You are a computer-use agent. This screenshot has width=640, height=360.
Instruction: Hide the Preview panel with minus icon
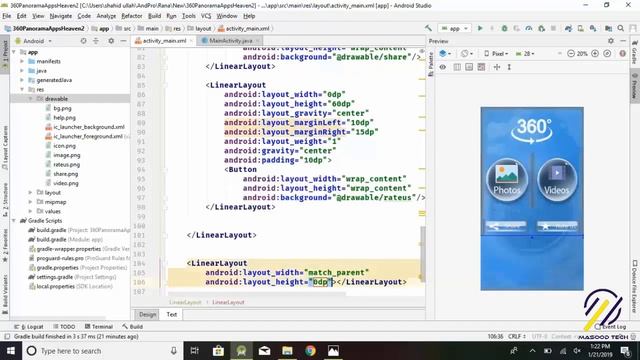pyautogui.click(x=623, y=41)
